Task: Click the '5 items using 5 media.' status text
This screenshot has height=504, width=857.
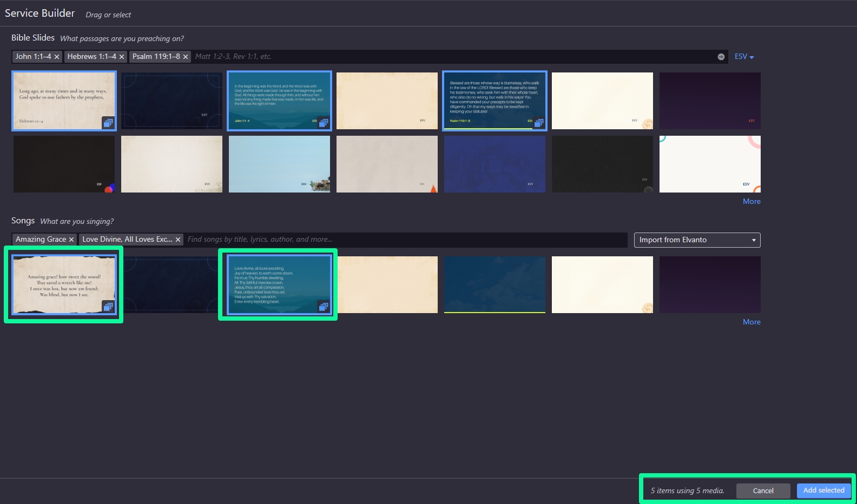Action: [687, 490]
